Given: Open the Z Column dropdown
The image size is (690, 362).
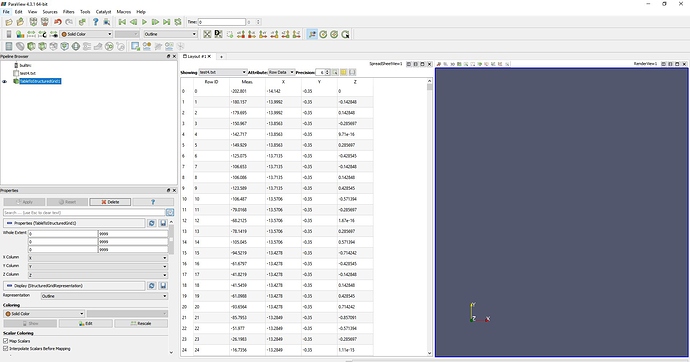Looking at the screenshot, I should point(98,275).
